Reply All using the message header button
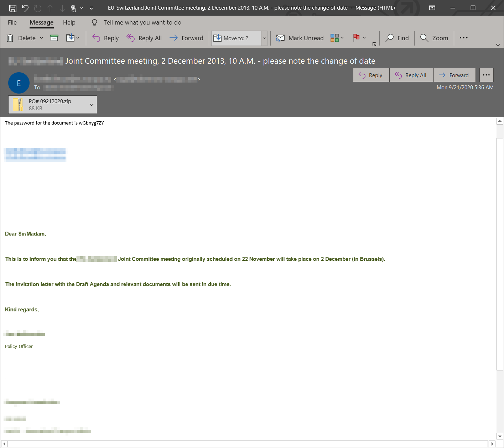This screenshot has height=448, width=504. pyautogui.click(x=411, y=75)
